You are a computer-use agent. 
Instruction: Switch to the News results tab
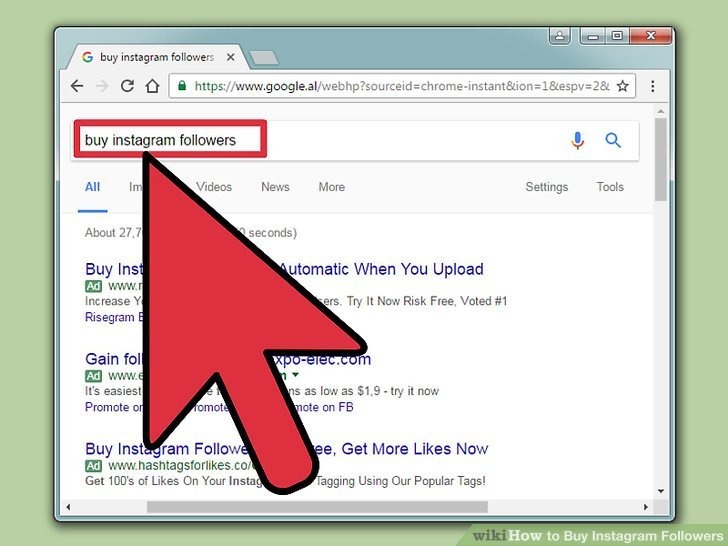click(275, 187)
